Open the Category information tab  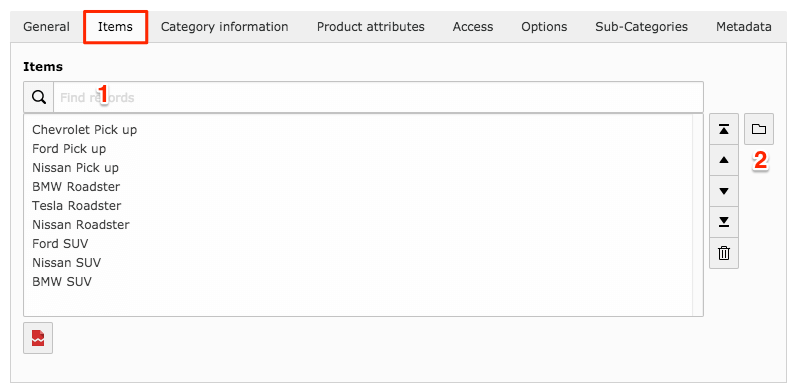224,27
